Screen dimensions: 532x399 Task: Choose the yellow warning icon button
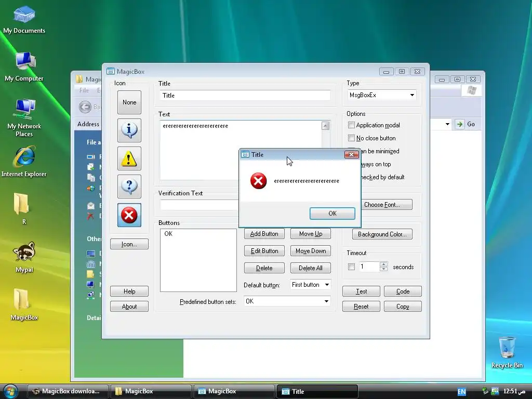click(129, 158)
